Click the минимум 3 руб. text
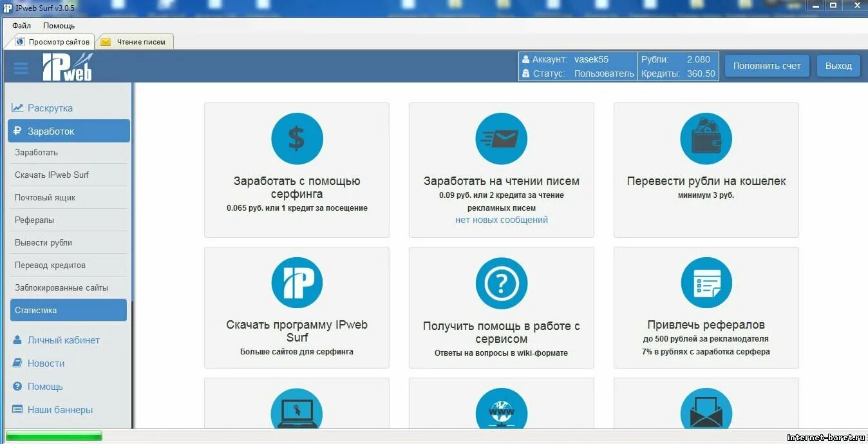The width and height of the screenshot is (868, 444). tap(706, 195)
